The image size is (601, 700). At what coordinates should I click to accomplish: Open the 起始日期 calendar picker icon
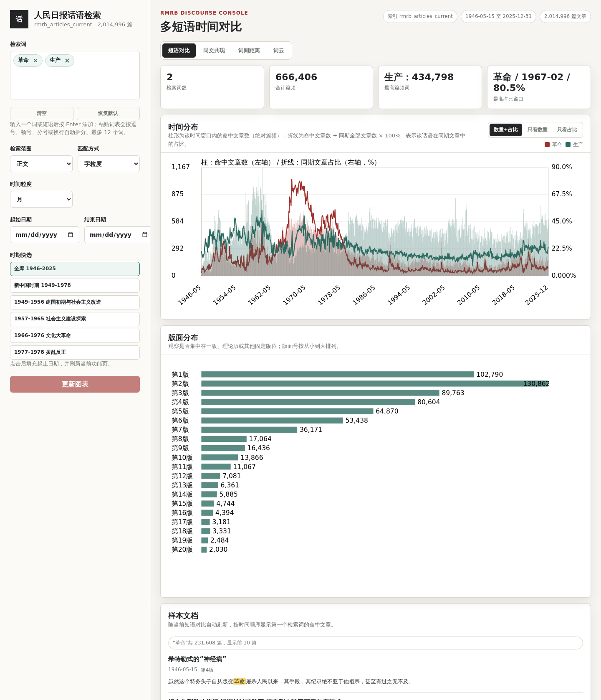coord(71,235)
